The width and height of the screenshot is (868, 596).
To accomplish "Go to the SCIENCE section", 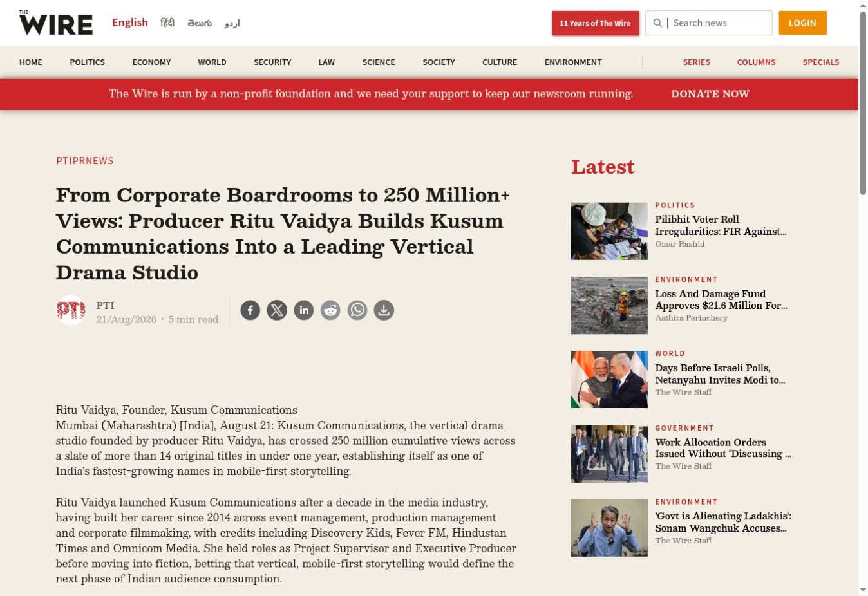I will 379,62.
